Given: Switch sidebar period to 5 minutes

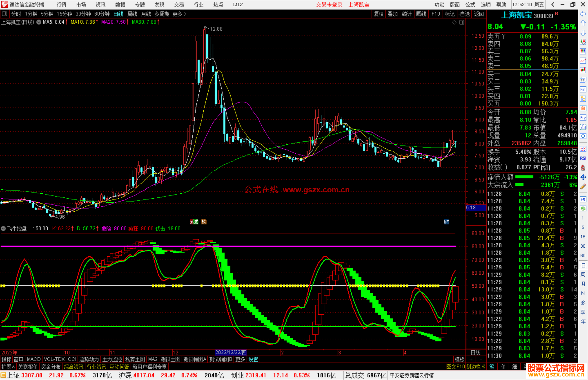Looking at the screenshot, I should click(583, 227).
